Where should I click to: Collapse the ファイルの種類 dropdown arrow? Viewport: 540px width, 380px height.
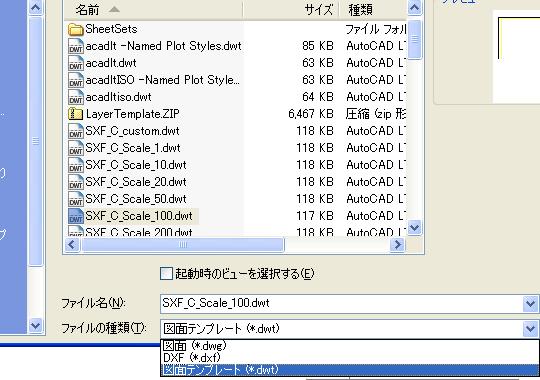pyautogui.click(x=530, y=329)
